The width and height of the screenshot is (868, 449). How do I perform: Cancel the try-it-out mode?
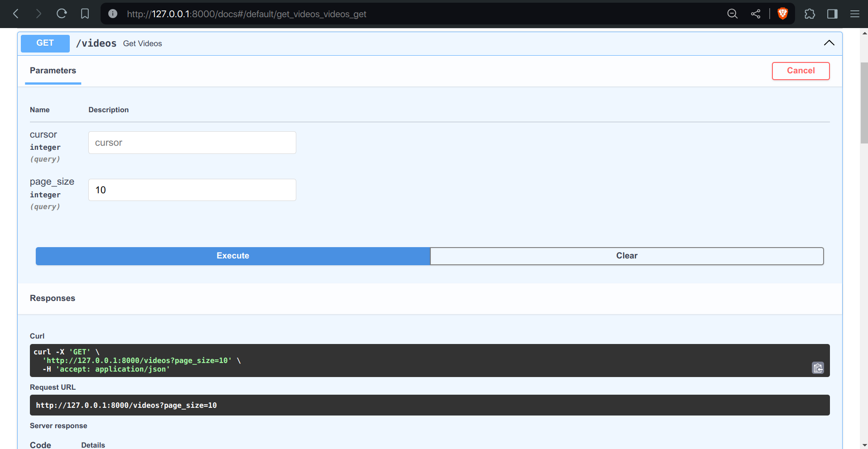coord(800,71)
